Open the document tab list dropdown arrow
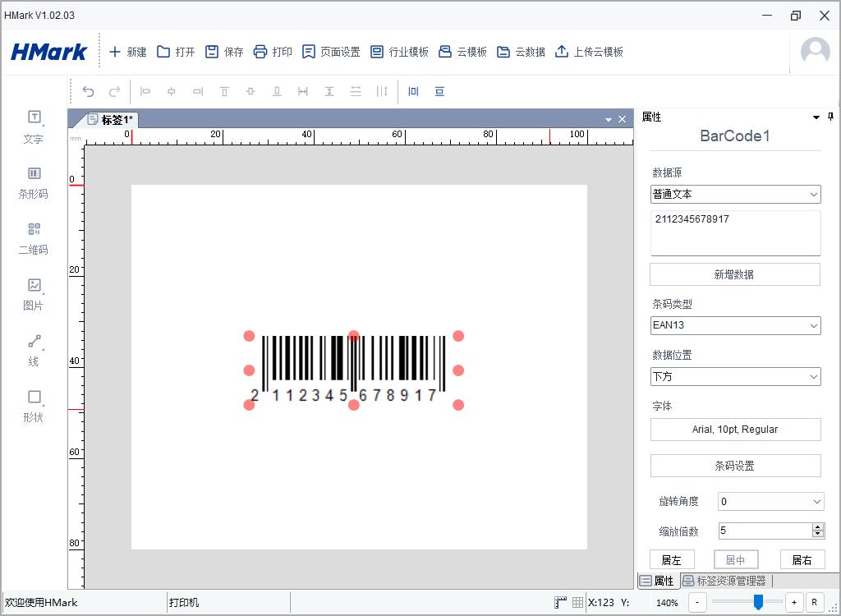 (x=609, y=120)
